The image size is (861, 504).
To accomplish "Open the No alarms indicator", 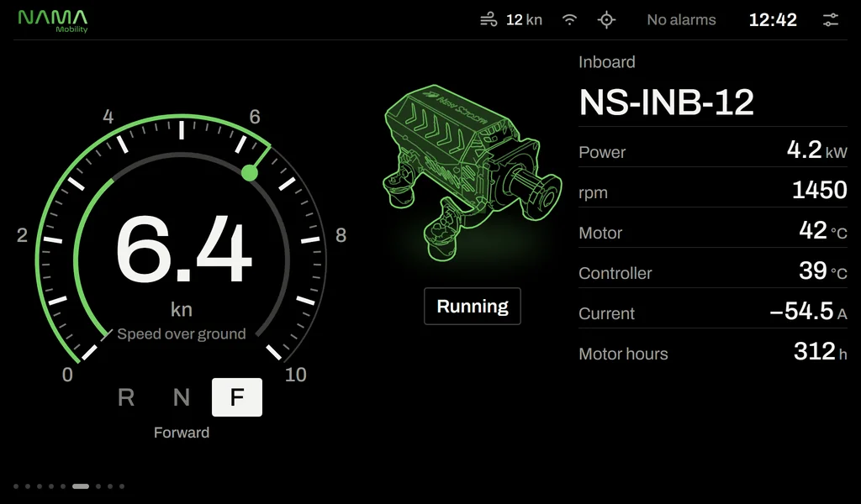I will pos(681,20).
